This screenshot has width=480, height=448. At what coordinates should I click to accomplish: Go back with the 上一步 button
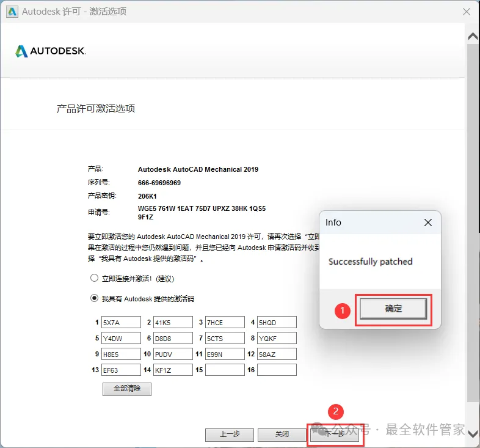230,435
